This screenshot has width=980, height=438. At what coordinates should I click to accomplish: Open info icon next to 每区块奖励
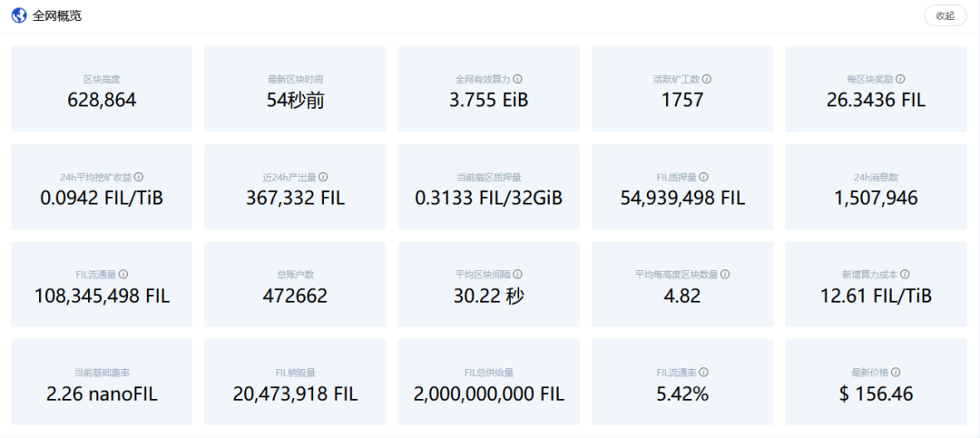[901, 80]
